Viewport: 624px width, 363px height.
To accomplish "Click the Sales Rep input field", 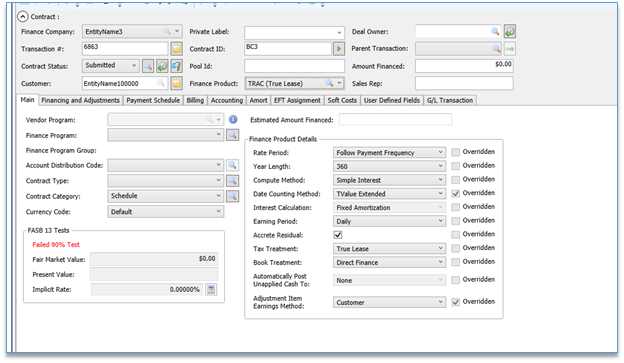I will pos(464,83).
